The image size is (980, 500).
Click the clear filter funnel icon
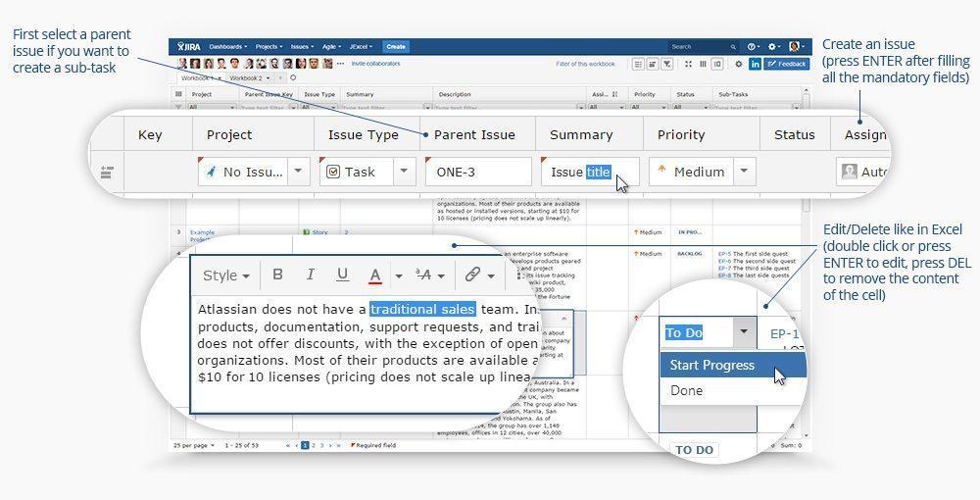click(666, 64)
